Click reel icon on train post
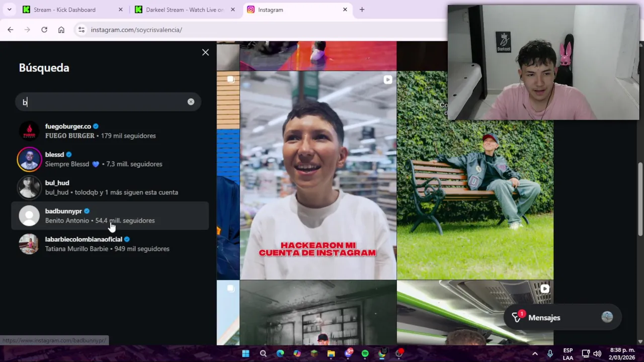This screenshot has height=362, width=644. (x=544, y=289)
